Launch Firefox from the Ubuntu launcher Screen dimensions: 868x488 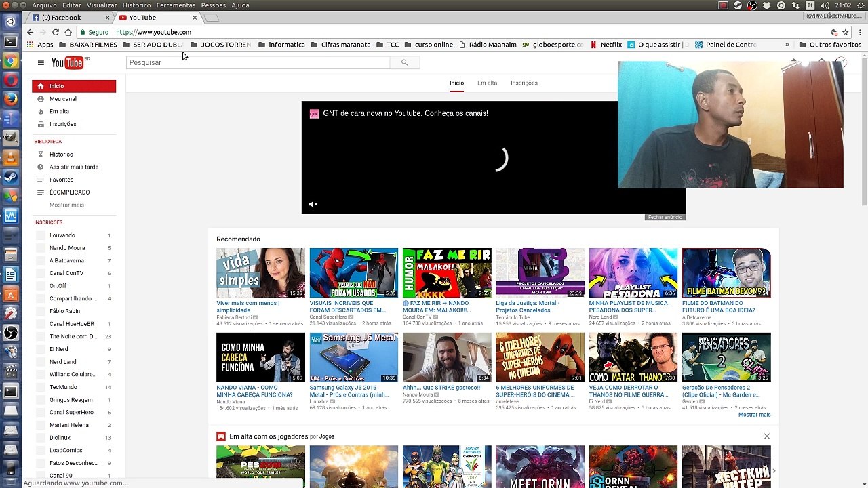[x=11, y=99]
